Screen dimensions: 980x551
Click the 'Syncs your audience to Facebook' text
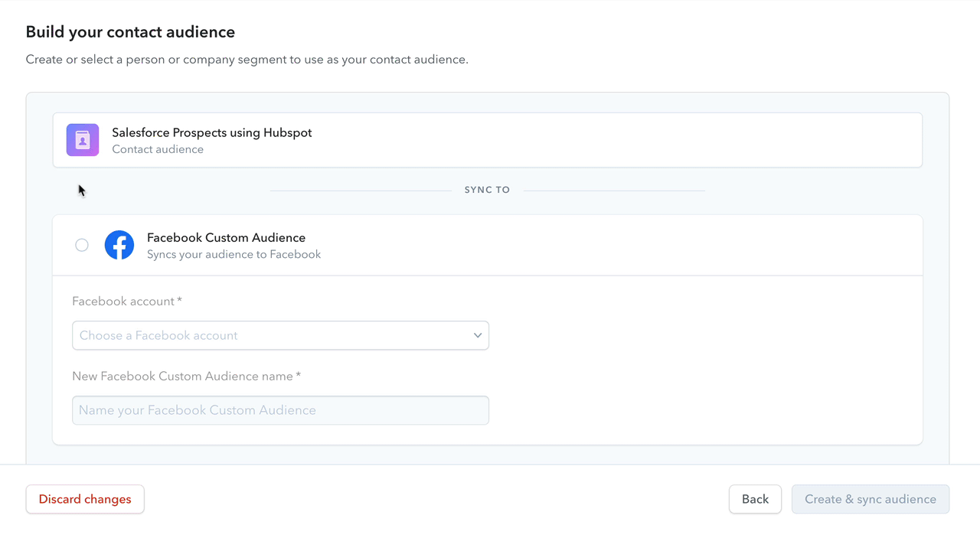pyautogui.click(x=234, y=254)
